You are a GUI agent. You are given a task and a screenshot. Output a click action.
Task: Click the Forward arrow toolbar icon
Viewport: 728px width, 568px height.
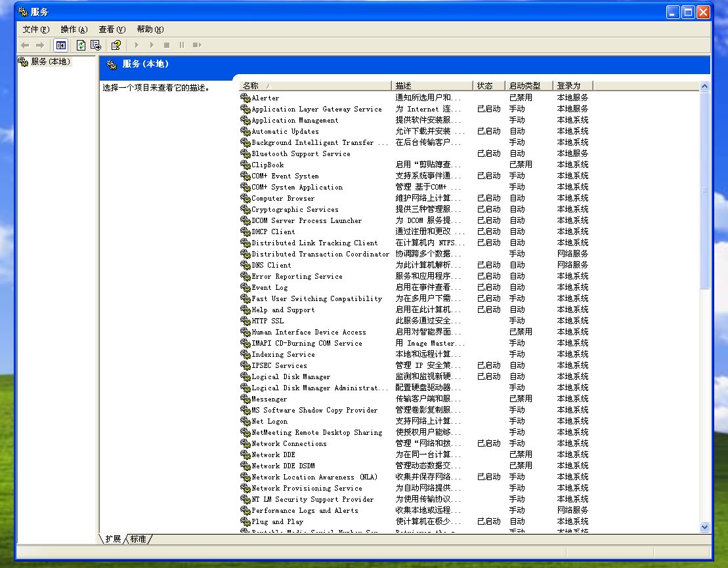40,45
